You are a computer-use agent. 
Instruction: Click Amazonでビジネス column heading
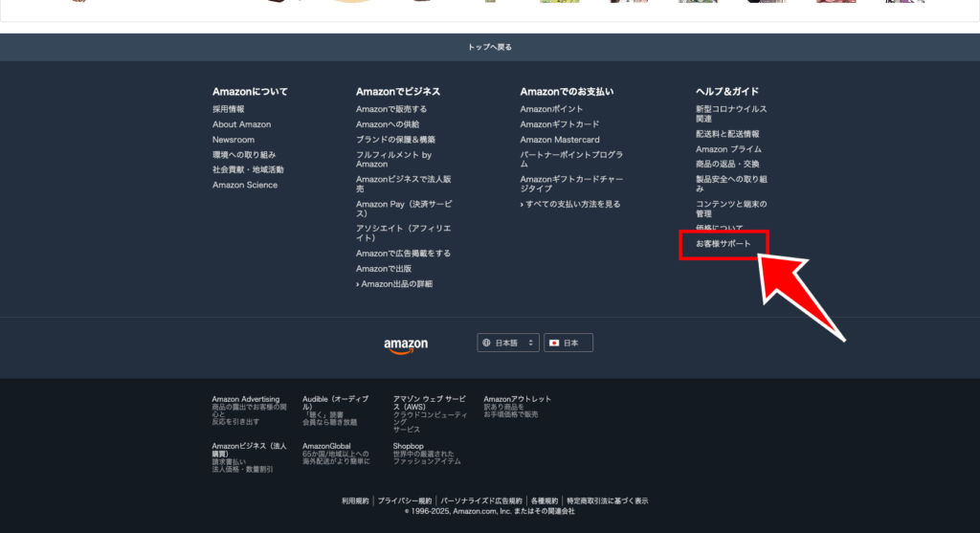(x=398, y=91)
